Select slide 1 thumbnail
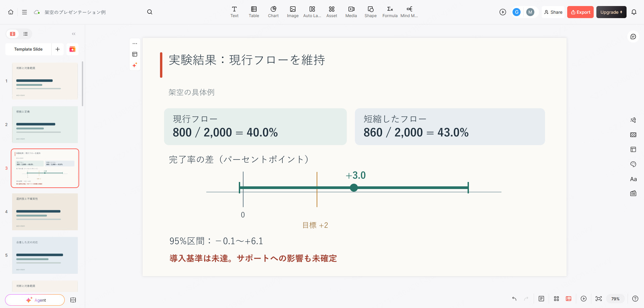The width and height of the screenshot is (644, 308). [45, 81]
